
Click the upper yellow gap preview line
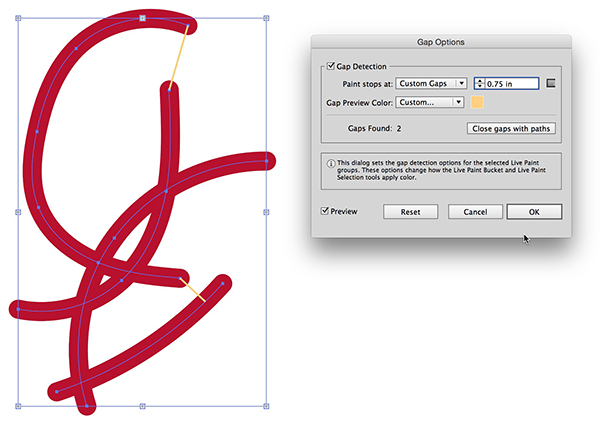[x=178, y=58]
